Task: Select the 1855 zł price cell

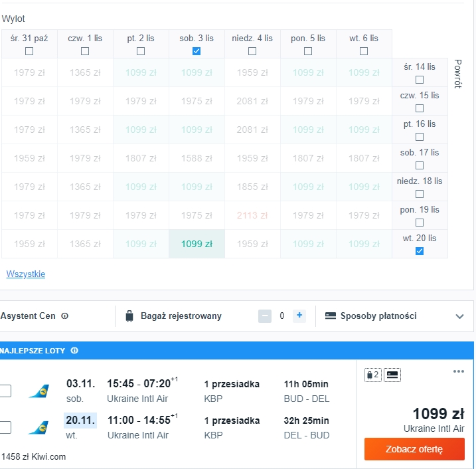Action: point(252,187)
